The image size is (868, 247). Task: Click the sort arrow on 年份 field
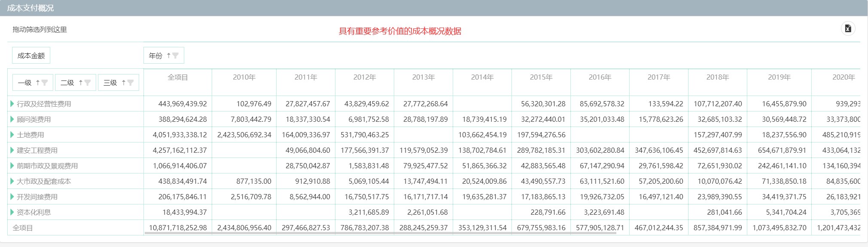pyautogui.click(x=168, y=56)
